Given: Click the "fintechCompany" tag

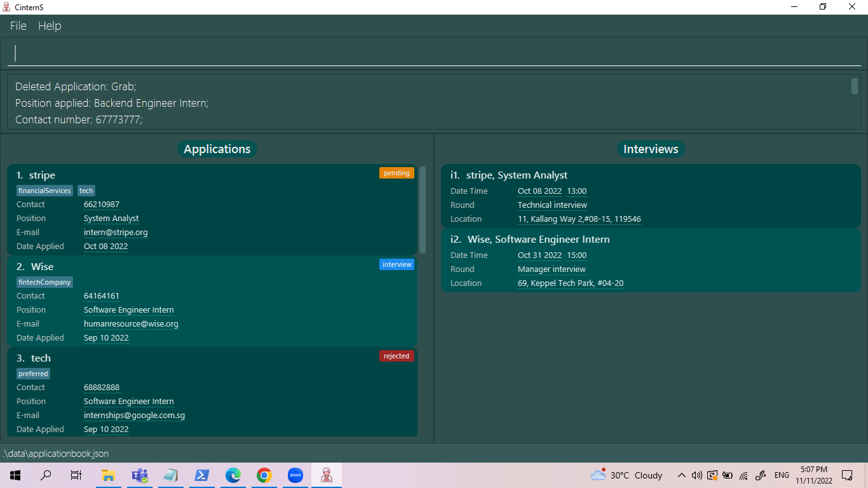Looking at the screenshot, I should 45,282.
